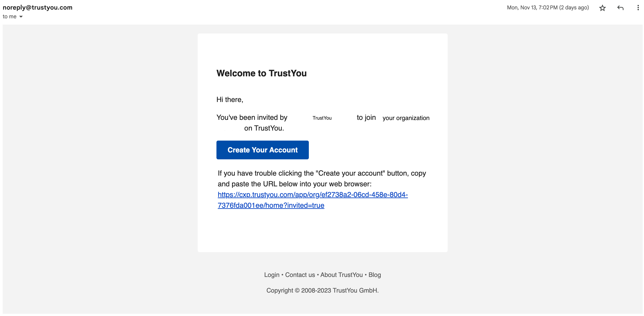Expand the 'to me' recipient details

(x=21, y=17)
